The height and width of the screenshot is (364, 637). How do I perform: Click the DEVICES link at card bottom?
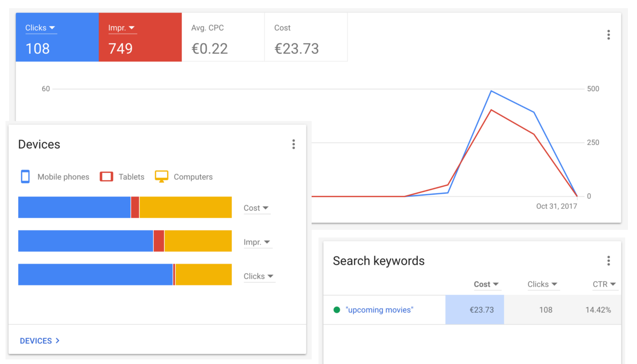click(36, 341)
